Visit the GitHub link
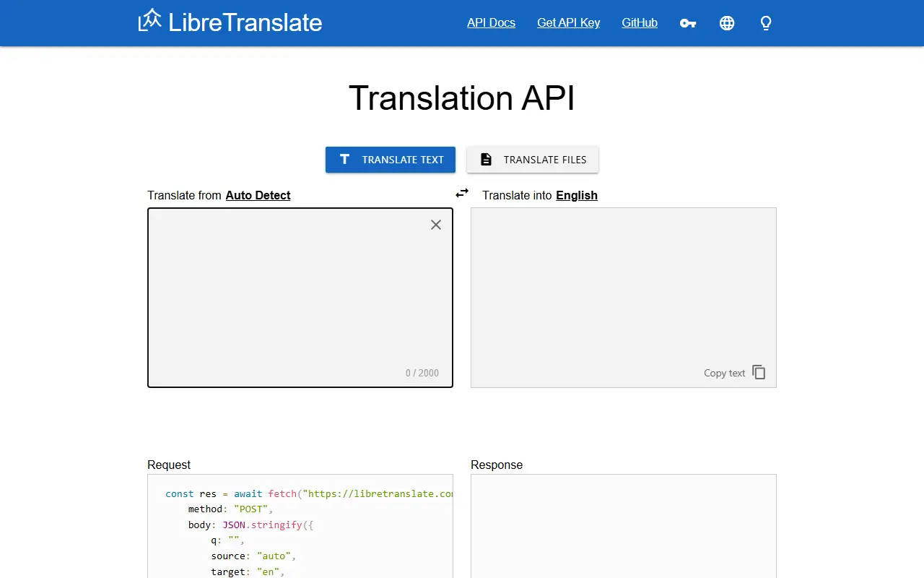Viewport: 924px width, 578px height. pyautogui.click(x=640, y=22)
